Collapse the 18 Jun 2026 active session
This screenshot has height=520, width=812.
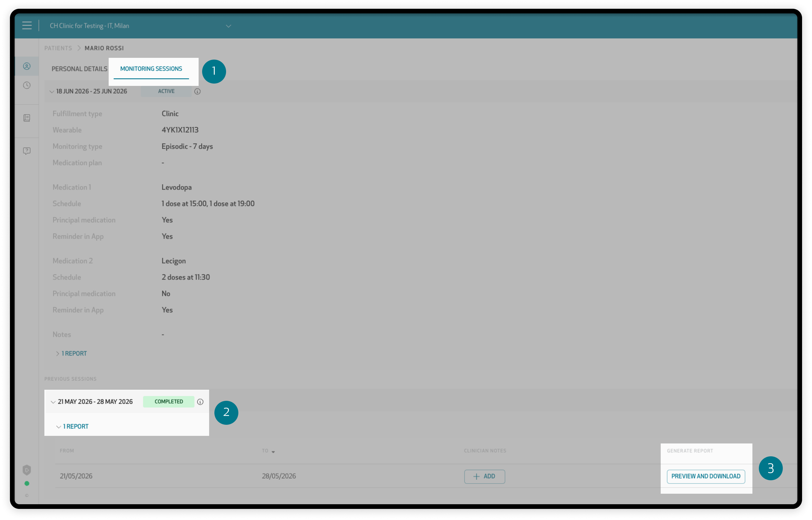tap(52, 91)
